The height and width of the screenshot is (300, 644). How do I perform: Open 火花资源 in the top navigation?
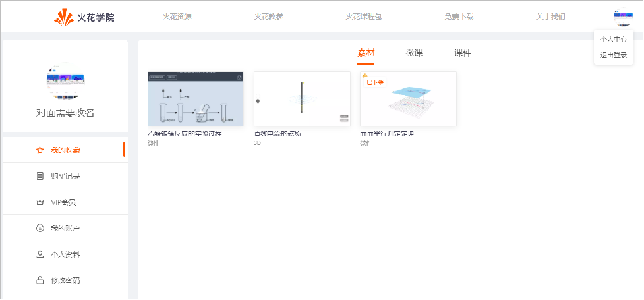click(177, 17)
